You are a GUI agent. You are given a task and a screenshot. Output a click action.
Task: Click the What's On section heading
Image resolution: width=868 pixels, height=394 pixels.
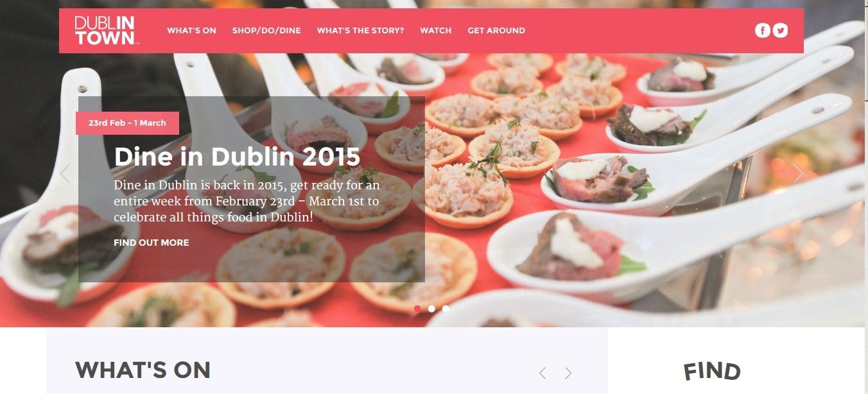coord(143,370)
